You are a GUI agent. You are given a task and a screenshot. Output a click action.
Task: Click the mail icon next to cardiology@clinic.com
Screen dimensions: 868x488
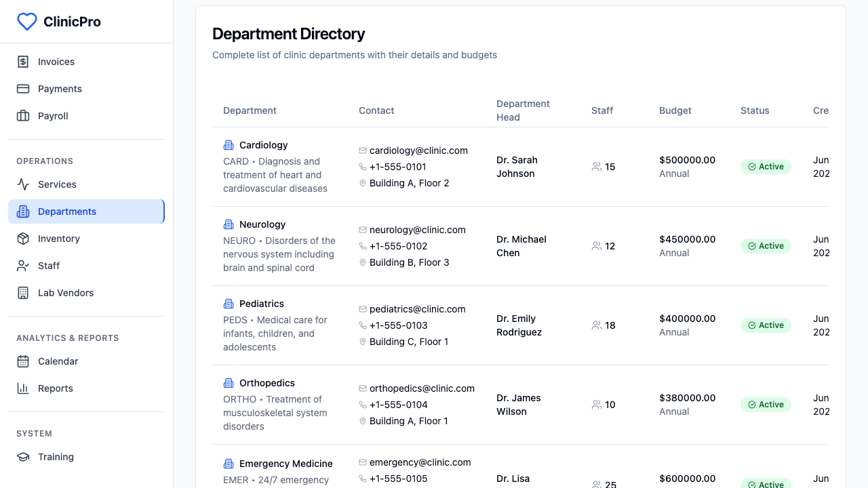363,150
